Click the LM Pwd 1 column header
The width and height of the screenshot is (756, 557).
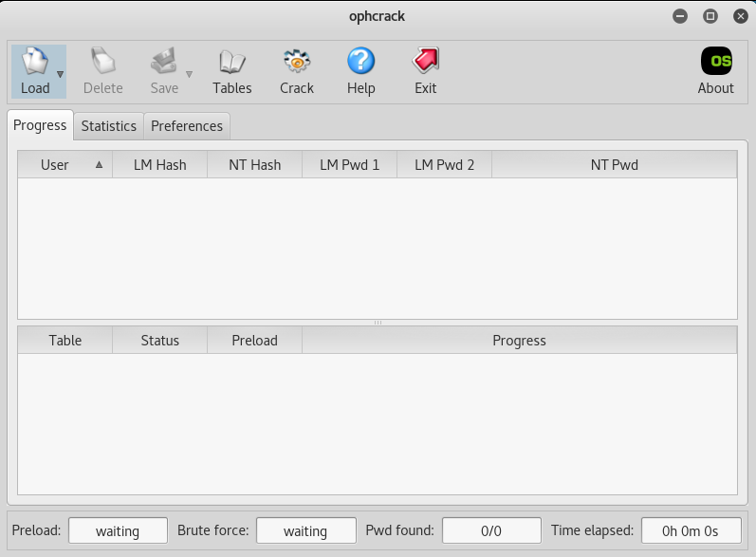(x=350, y=165)
